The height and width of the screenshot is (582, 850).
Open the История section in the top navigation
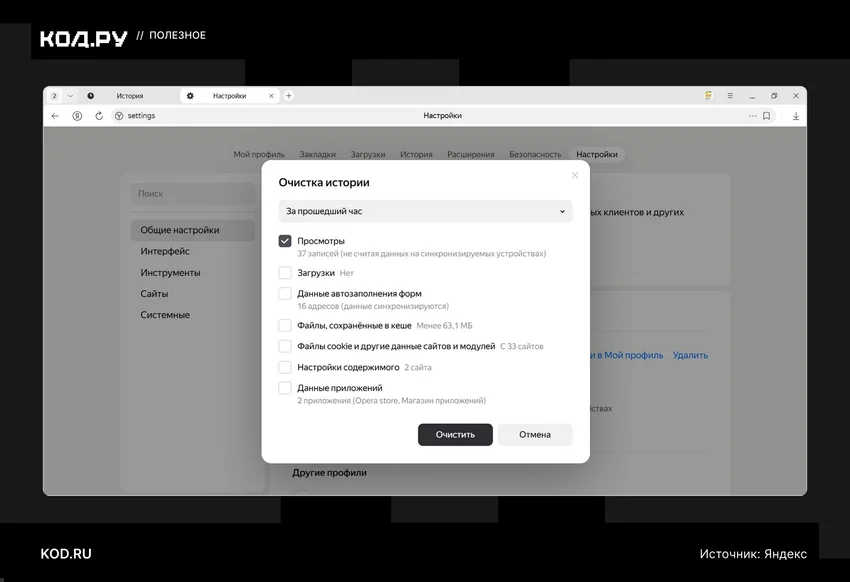pos(416,154)
